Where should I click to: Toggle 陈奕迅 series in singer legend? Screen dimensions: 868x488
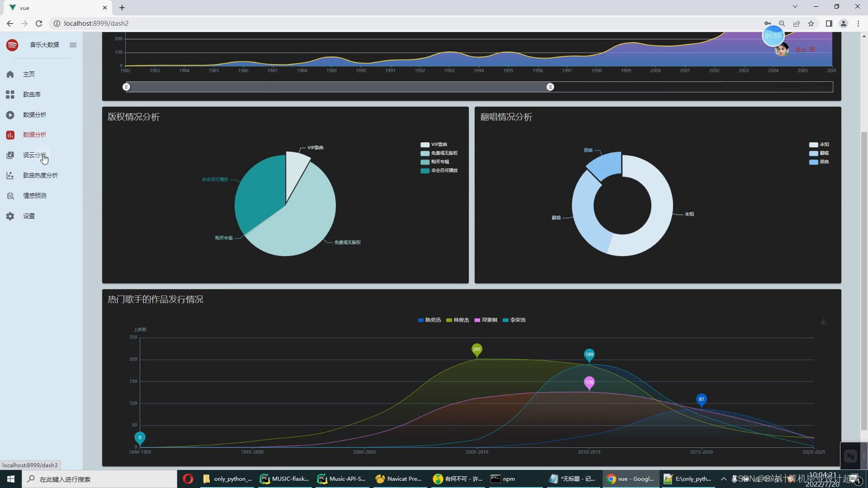click(x=429, y=320)
